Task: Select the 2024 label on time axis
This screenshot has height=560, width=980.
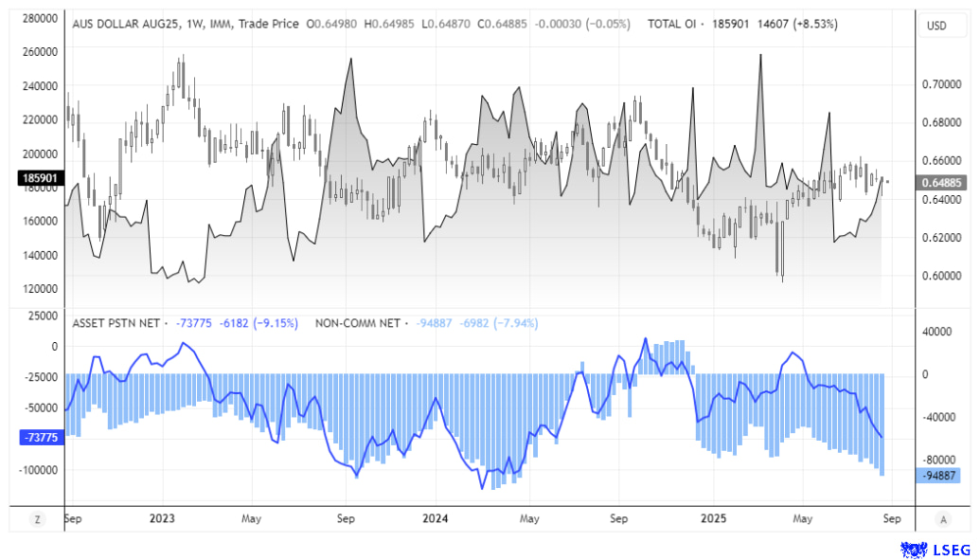Action: click(x=437, y=519)
